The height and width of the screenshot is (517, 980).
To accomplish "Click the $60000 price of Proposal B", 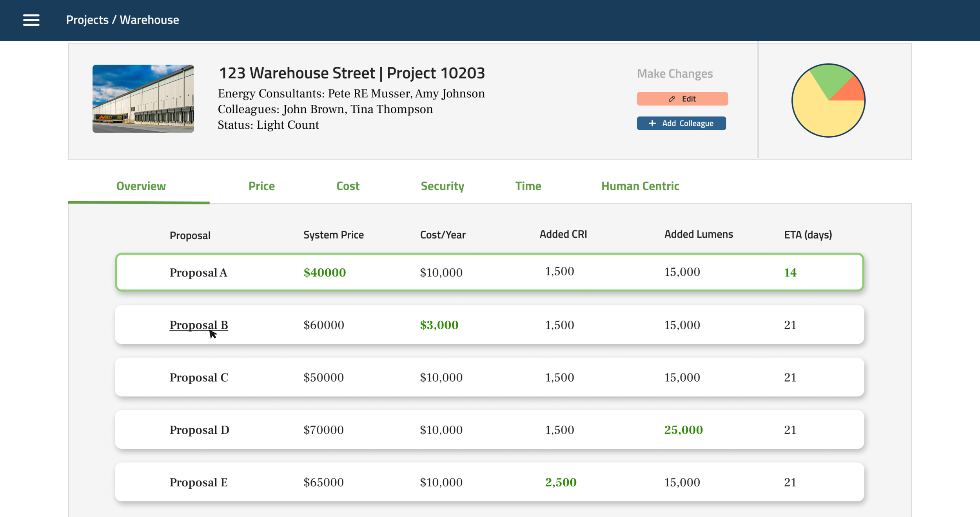I will pyautogui.click(x=324, y=325).
